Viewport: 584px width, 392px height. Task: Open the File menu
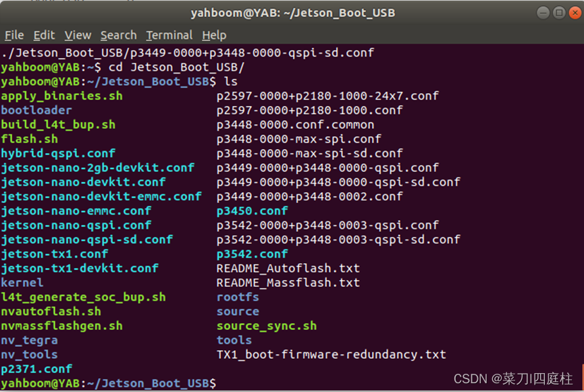[14, 35]
